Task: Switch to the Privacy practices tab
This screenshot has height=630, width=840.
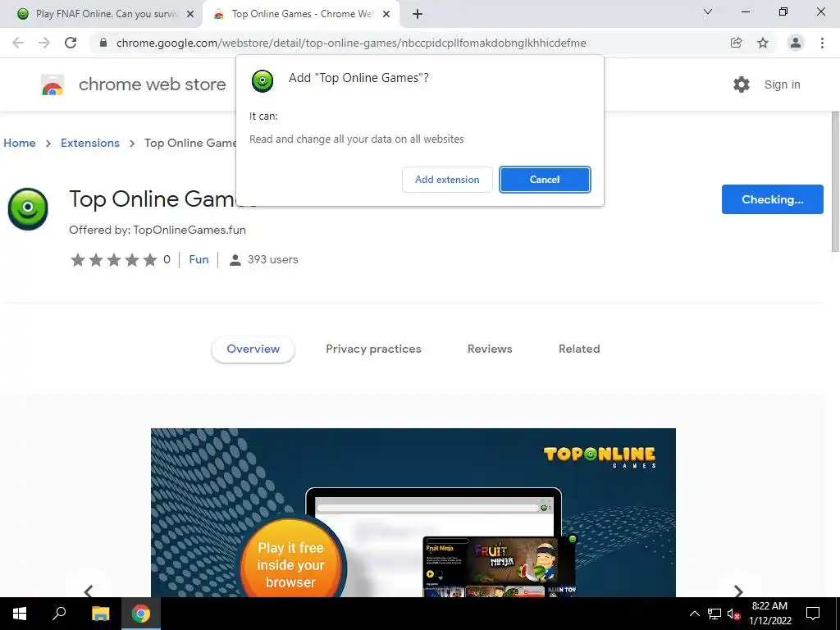Action: (x=373, y=349)
